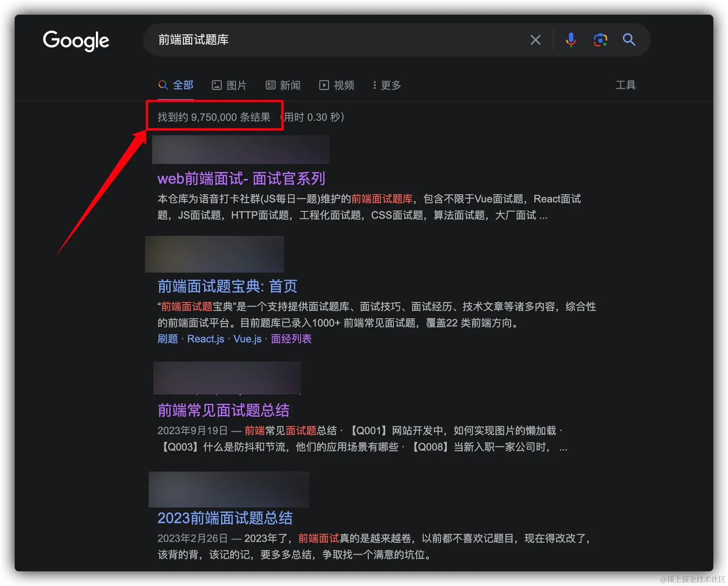Click blurred site header above web前端面试 result
Viewport: 728px width, 586px height.
point(241,150)
